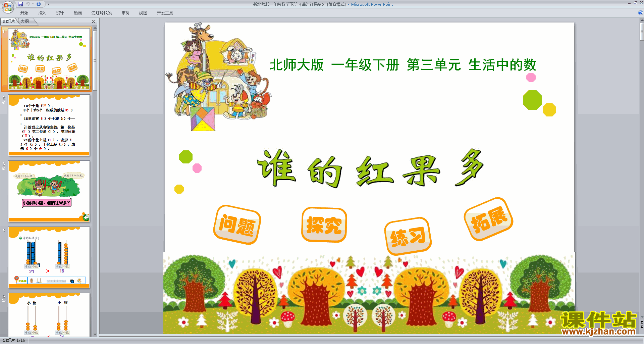
Task: Select the forest trees banner image
Action: click(369, 293)
